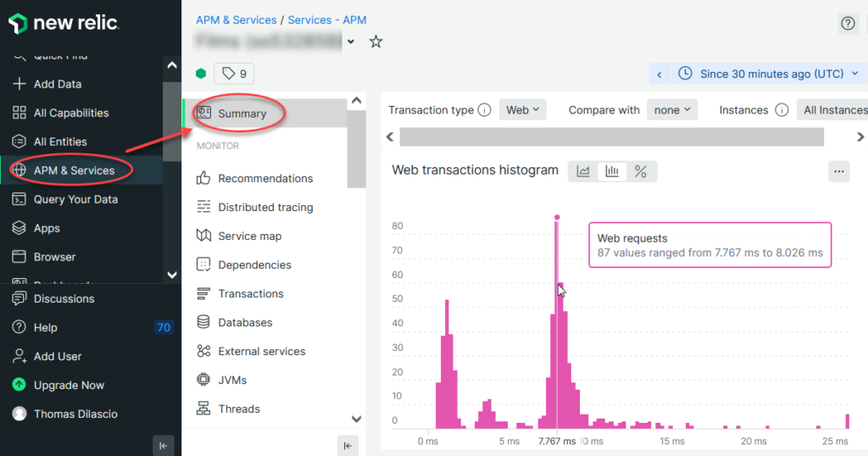Open Databases

coord(234,323)
